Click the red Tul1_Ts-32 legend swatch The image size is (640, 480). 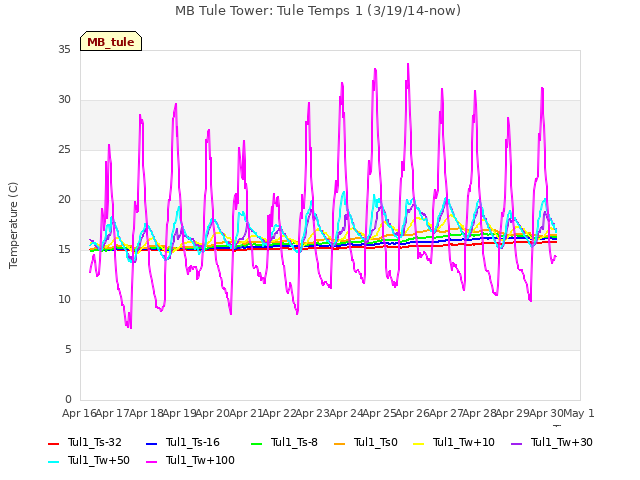(53, 444)
